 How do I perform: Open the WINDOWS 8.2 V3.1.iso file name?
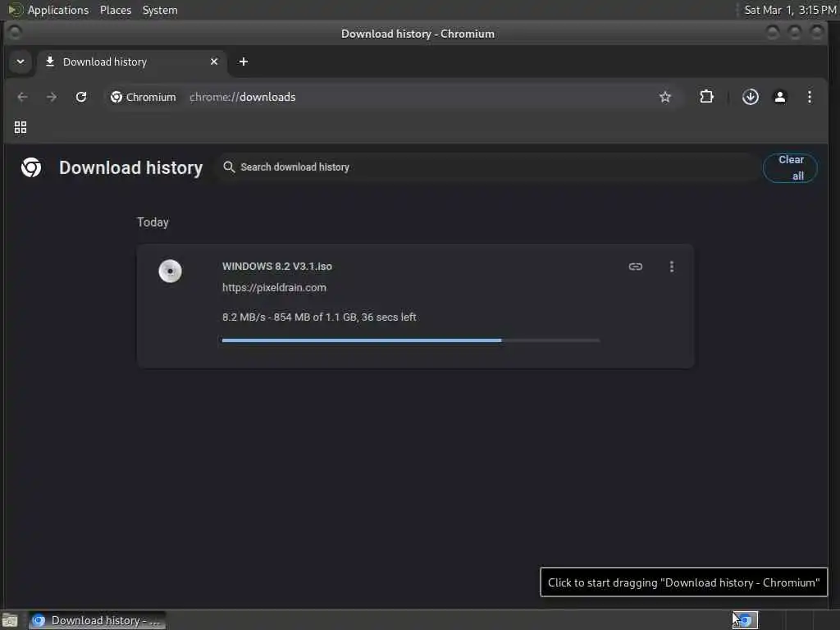point(277,267)
